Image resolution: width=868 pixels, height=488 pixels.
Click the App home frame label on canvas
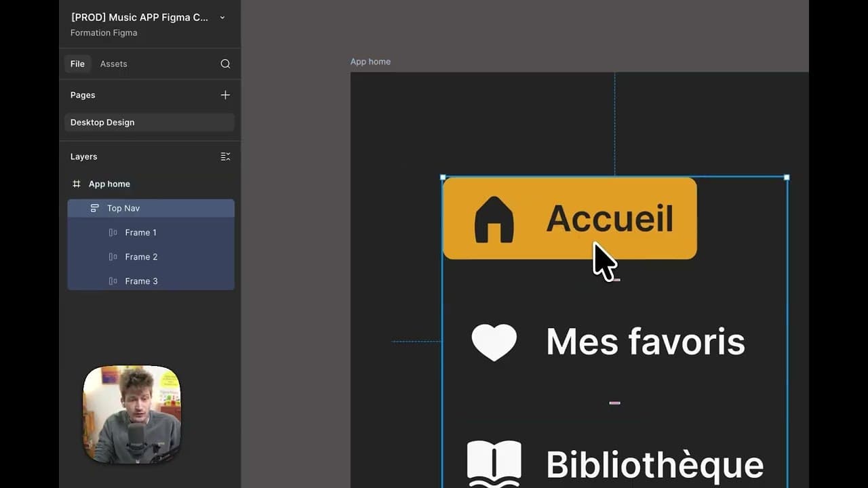[x=370, y=61]
